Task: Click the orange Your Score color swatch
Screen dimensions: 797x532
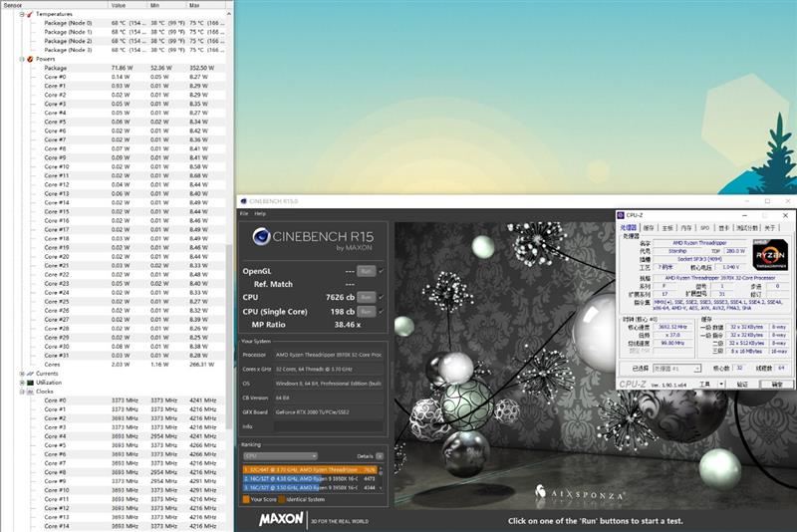Action: coord(246,500)
